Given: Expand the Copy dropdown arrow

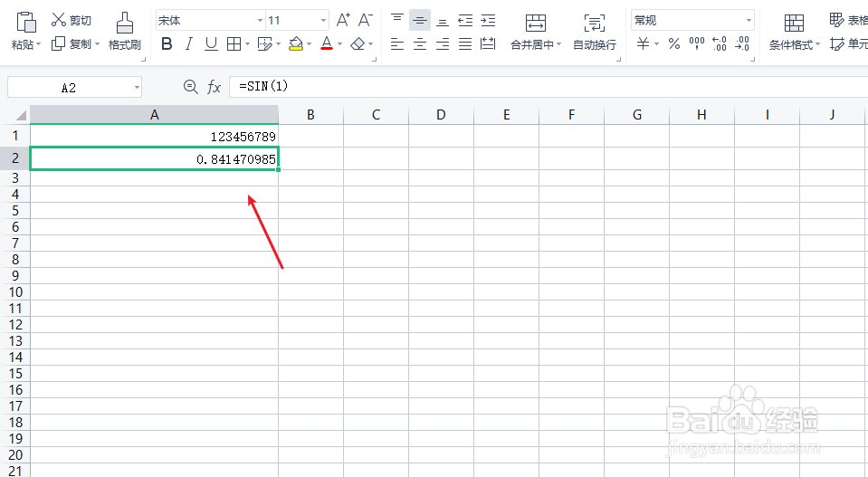Looking at the screenshot, I should pos(98,43).
